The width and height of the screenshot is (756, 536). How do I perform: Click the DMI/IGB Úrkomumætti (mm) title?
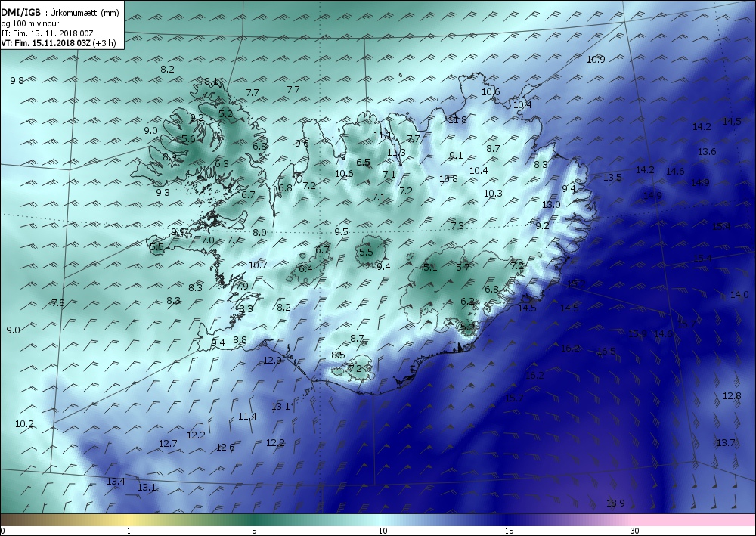60,14
